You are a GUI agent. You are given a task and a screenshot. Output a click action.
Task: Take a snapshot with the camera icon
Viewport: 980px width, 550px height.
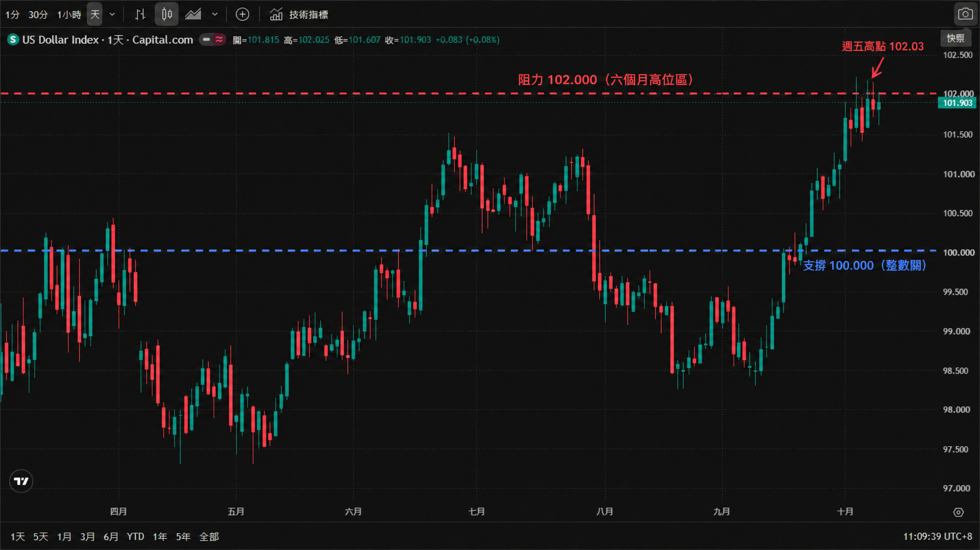(966, 14)
